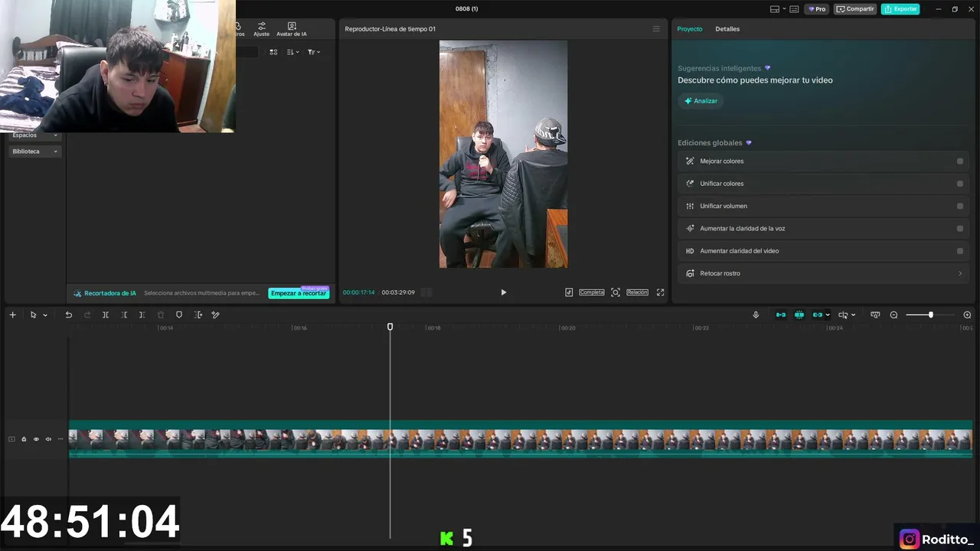
Task: Hide the main track with eye icon
Action: point(36,439)
